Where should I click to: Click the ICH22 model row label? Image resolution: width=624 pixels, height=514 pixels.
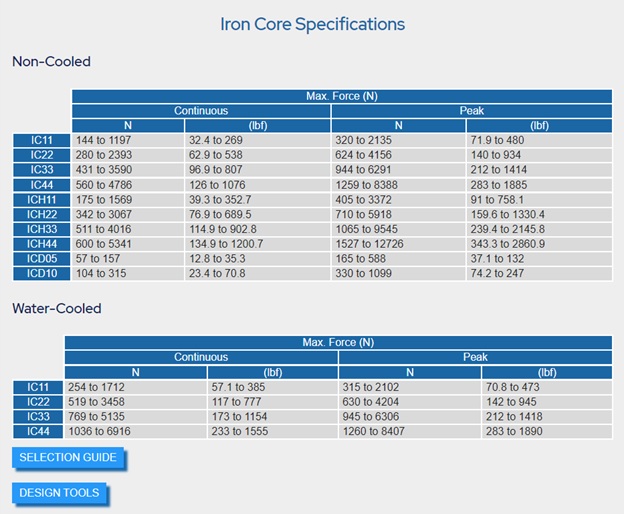click(x=42, y=214)
